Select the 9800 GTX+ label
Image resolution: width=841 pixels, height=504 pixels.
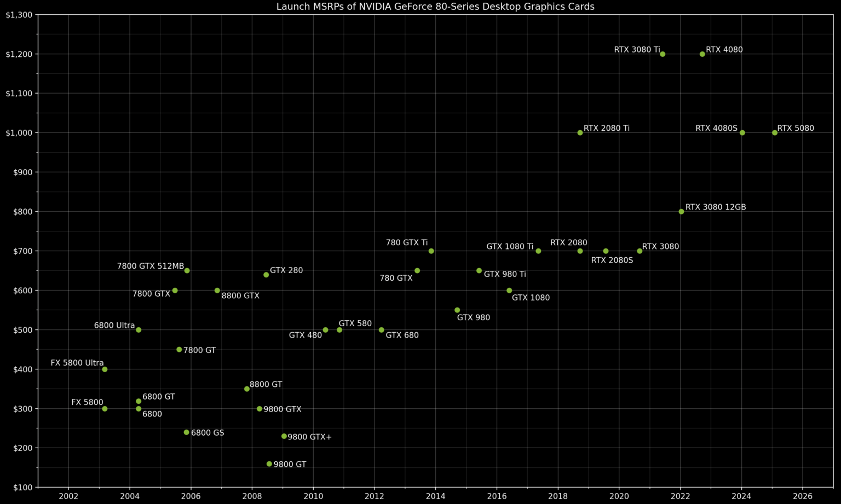click(x=310, y=437)
